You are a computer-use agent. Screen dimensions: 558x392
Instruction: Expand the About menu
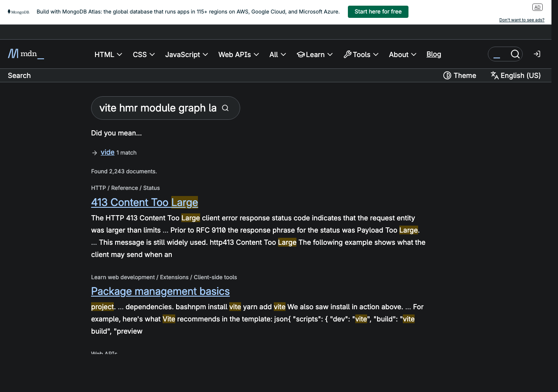[x=402, y=54]
